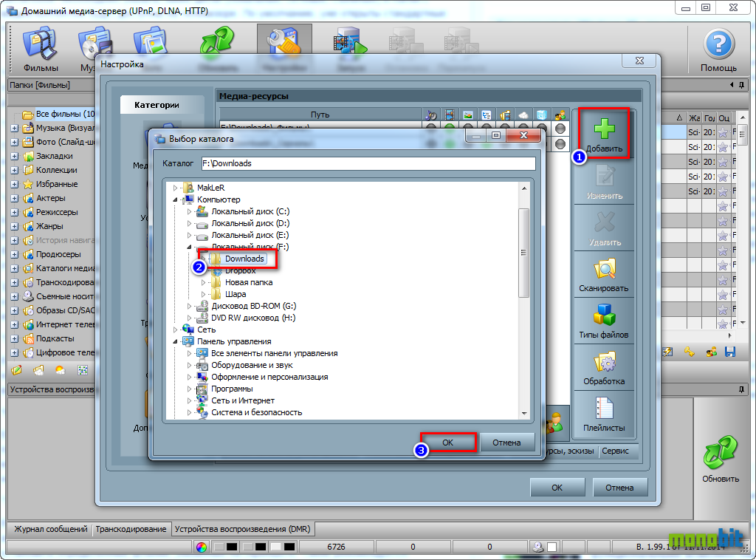Select the Шара folder in the catalog tree
756x560 pixels.
tap(236, 294)
